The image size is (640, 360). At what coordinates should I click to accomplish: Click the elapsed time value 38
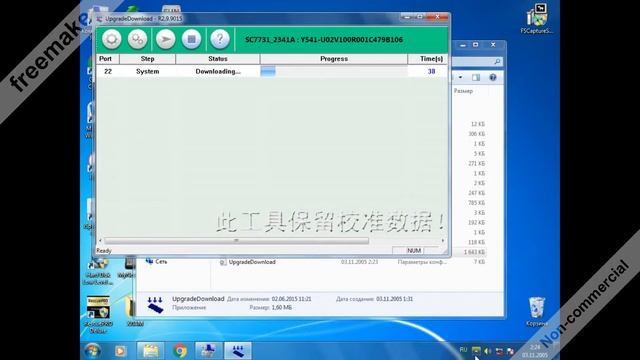[431, 71]
